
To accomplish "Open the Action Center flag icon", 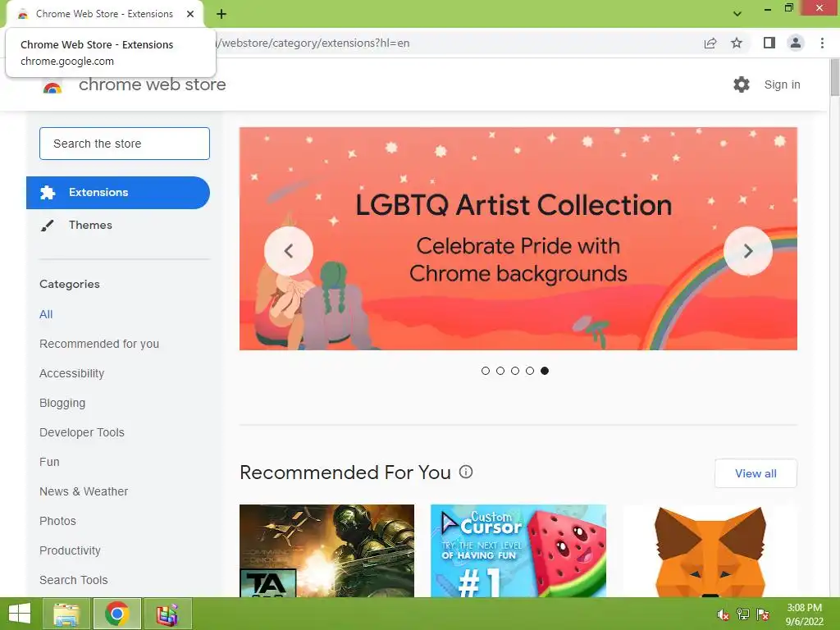I will coord(762,614).
